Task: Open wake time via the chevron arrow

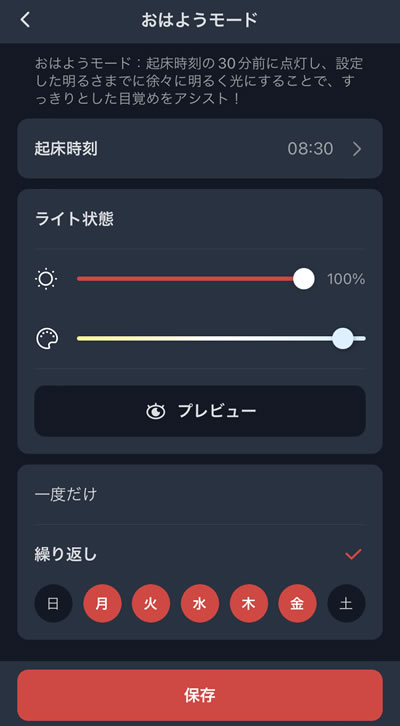Action: point(357,149)
